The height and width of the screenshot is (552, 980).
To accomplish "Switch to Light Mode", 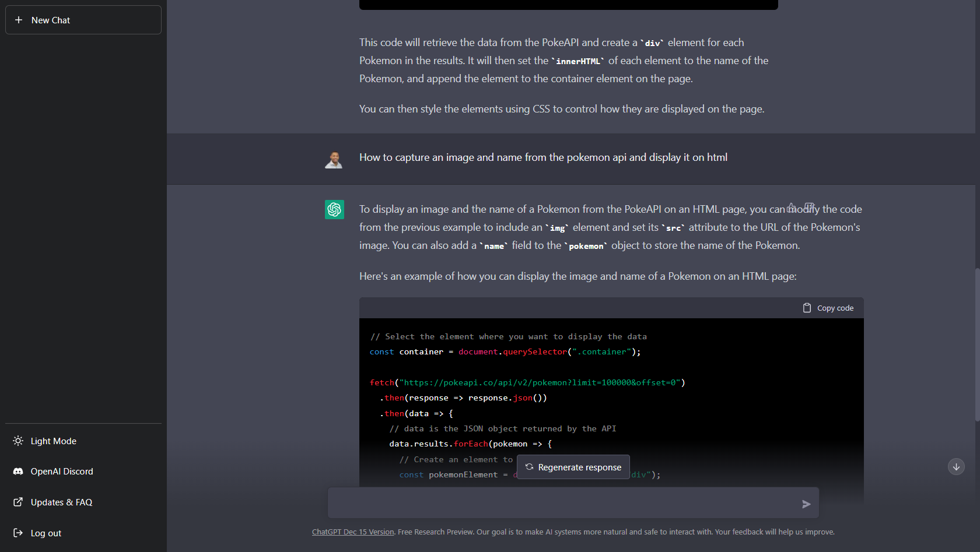I will (83, 441).
